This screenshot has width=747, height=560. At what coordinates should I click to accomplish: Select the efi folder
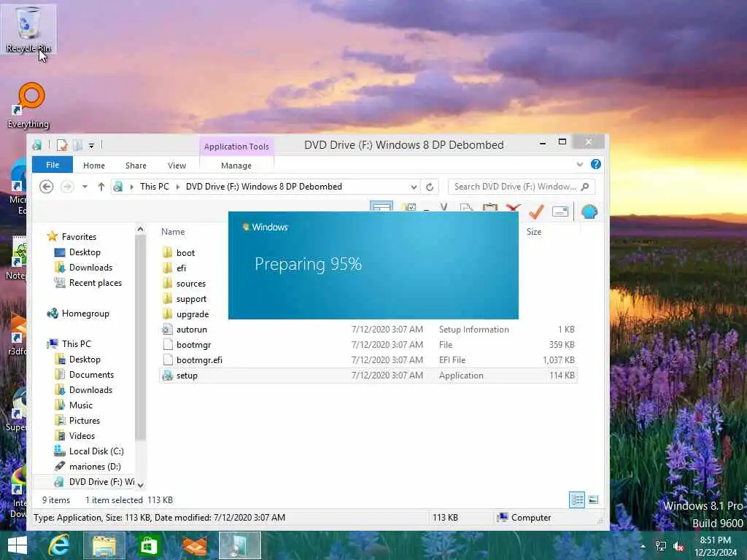click(x=174, y=268)
